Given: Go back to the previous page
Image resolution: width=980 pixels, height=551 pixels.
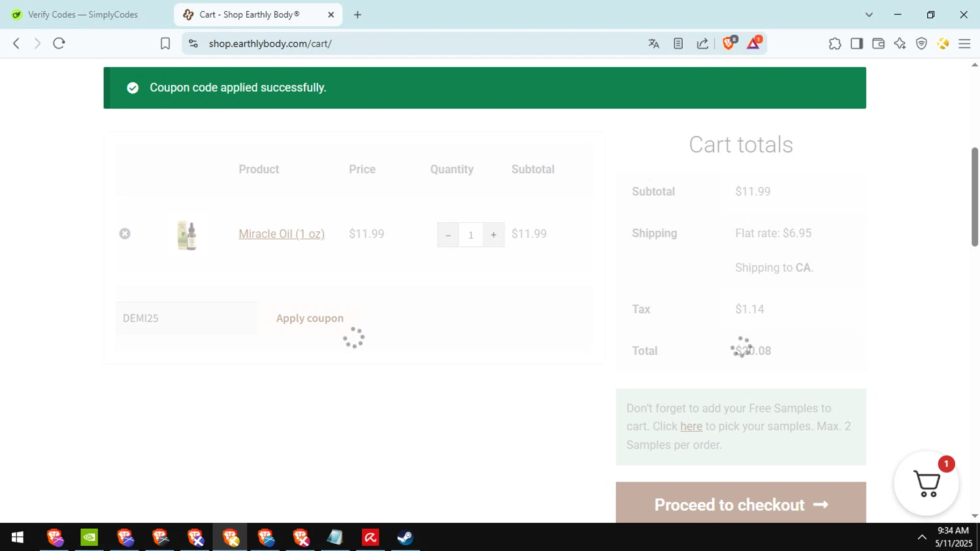Looking at the screenshot, I should tap(16, 44).
